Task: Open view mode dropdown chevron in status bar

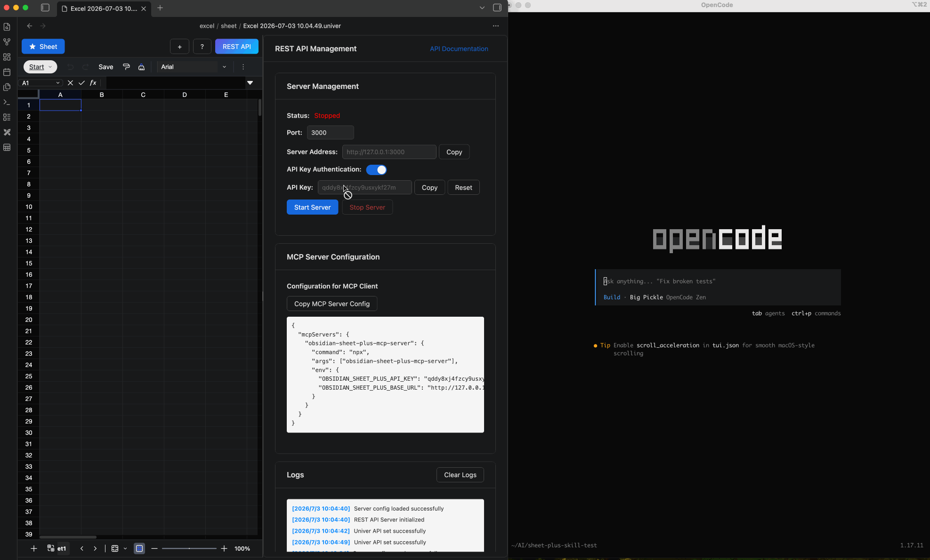Action: (125, 548)
